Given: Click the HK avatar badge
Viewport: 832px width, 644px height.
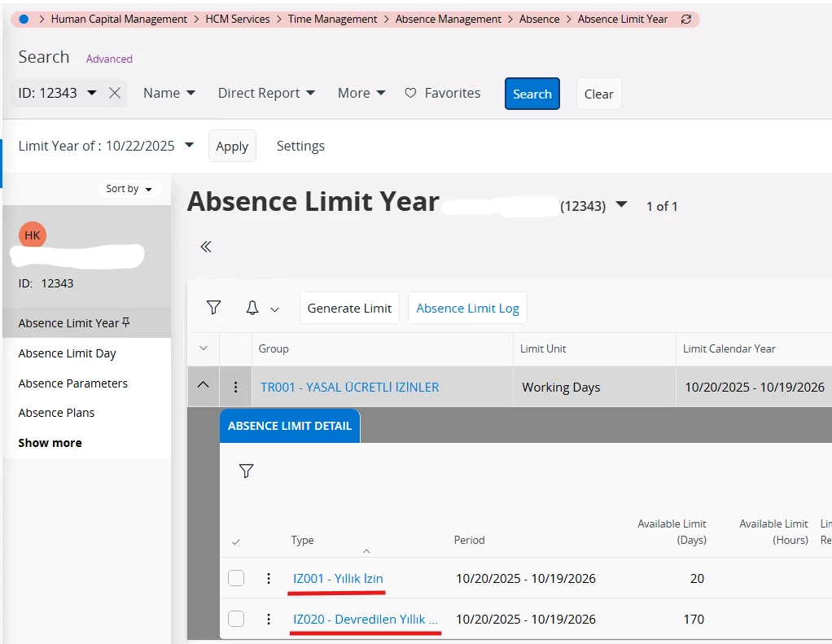Looking at the screenshot, I should click(x=33, y=235).
